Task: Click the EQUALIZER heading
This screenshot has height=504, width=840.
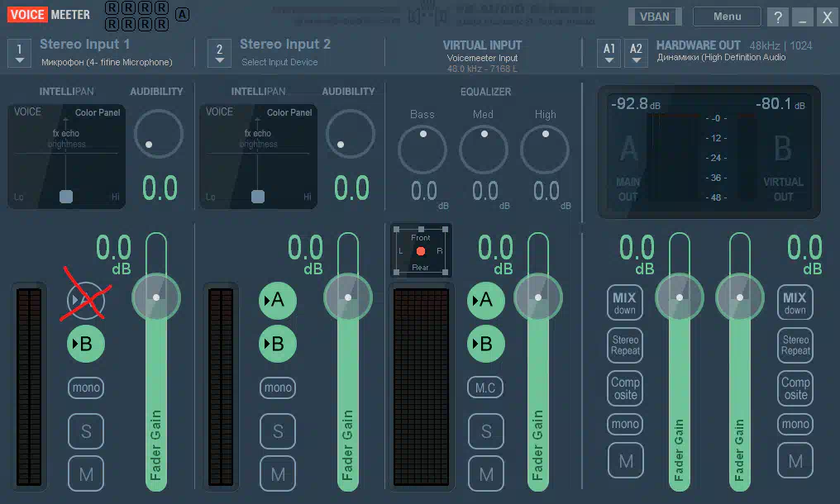Action: [485, 92]
